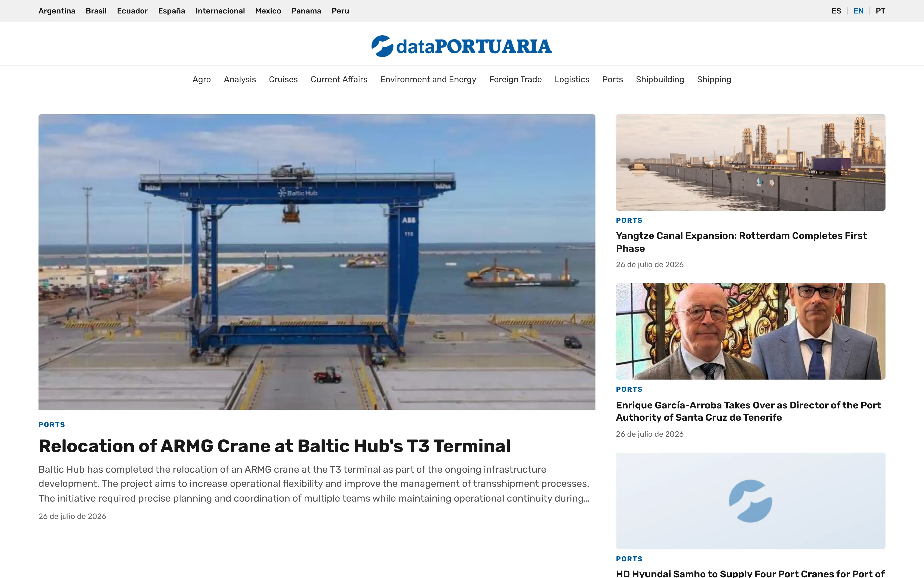Click the Baltic Hub article summary text
Viewport: 924px width, 578px height.
314,484
